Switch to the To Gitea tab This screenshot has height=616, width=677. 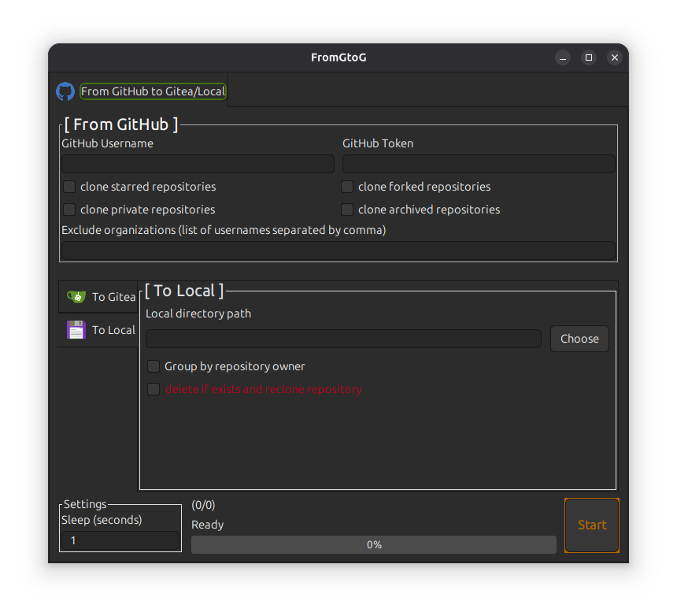[98, 297]
